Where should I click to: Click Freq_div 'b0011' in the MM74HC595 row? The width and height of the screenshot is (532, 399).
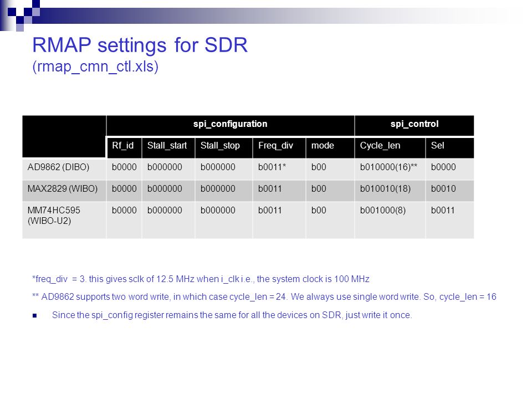pyautogui.click(x=270, y=211)
